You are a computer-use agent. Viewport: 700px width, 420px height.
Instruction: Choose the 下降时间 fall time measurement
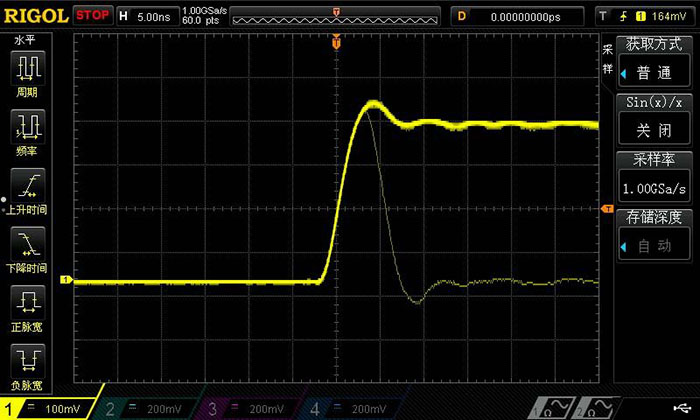point(28,248)
